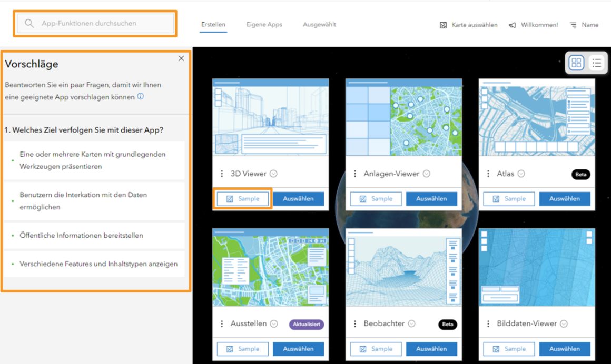The height and width of the screenshot is (364, 611).
Task: Expand Anlagen-Viewer details chevron
Action: pyautogui.click(x=427, y=174)
